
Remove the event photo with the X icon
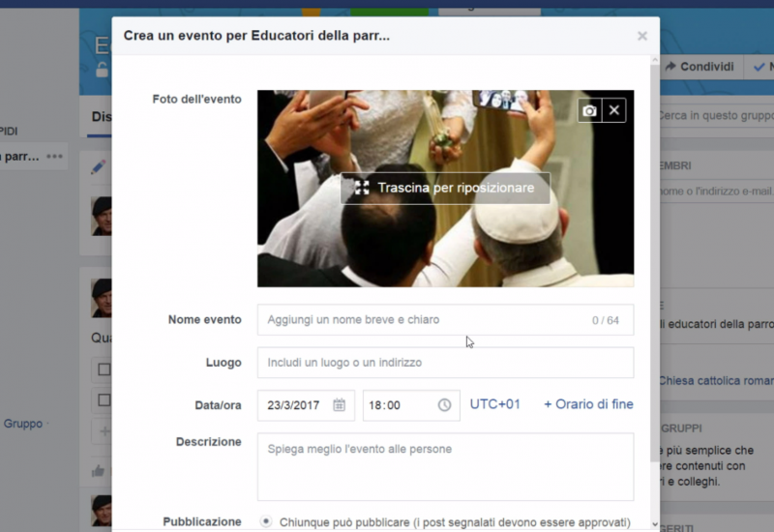(613, 111)
